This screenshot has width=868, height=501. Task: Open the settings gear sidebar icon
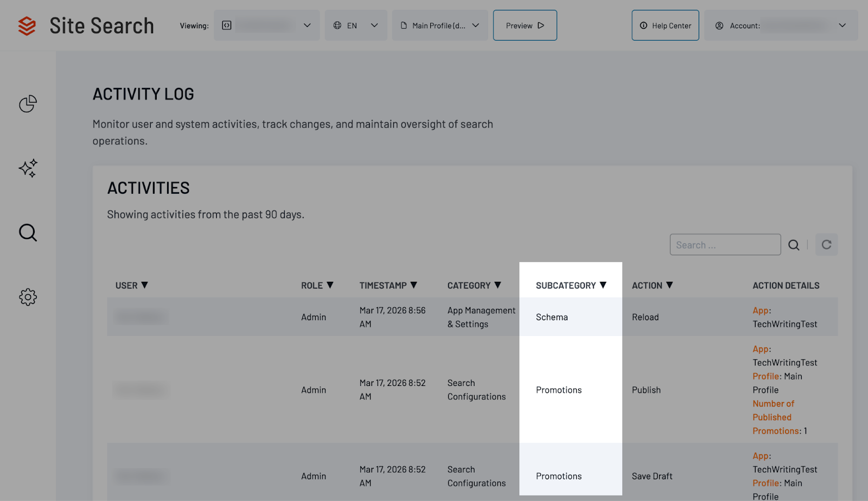pyautogui.click(x=28, y=297)
